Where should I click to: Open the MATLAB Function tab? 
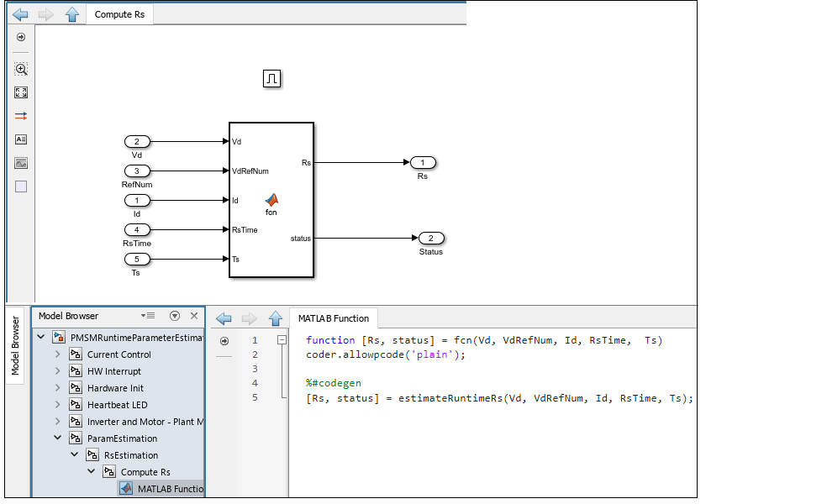333,318
